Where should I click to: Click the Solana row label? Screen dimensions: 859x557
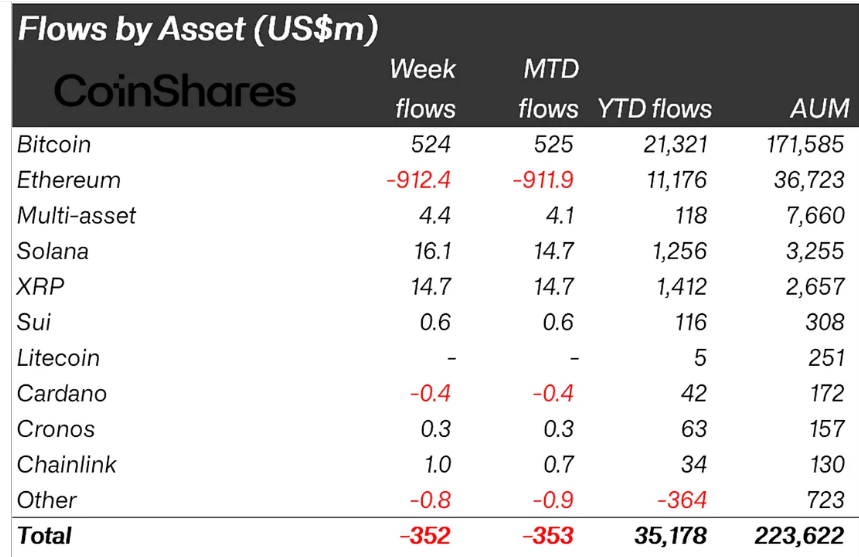[52, 251]
